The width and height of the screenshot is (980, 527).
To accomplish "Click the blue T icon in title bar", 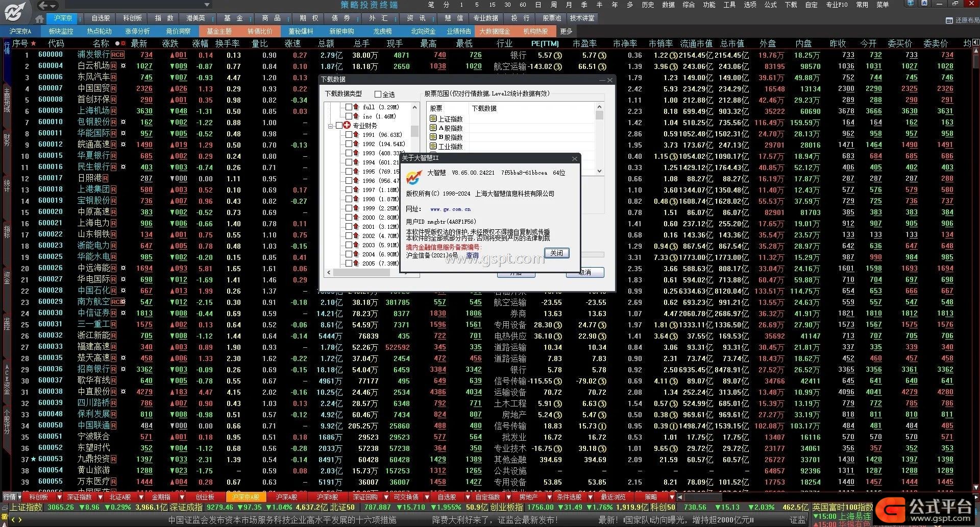I will [911, 4].
